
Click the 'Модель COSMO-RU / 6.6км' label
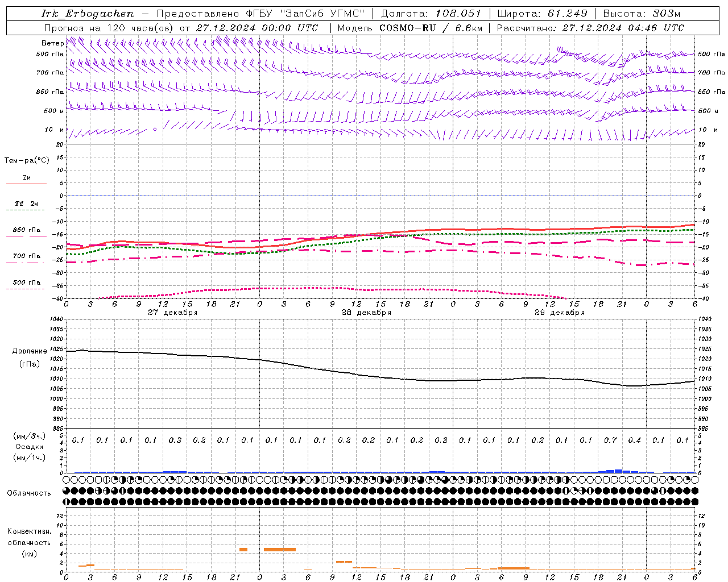click(410, 28)
